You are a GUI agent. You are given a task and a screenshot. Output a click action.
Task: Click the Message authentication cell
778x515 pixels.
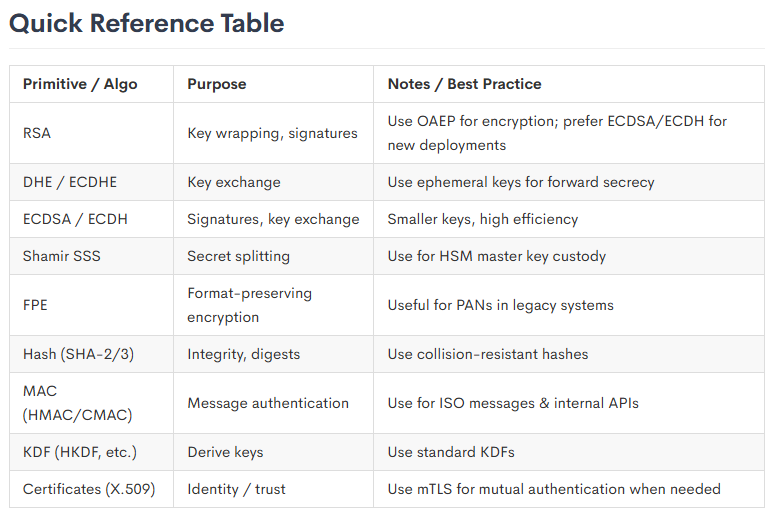pyautogui.click(x=268, y=403)
